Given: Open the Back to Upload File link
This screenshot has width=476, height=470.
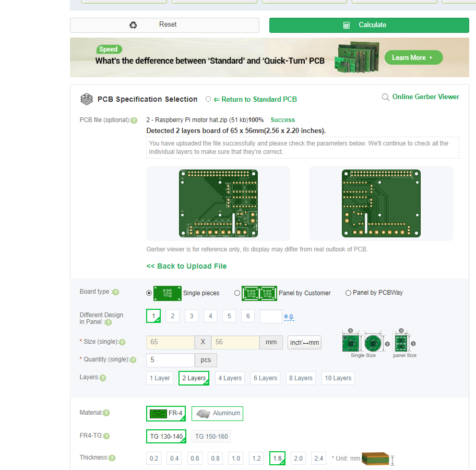Looking at the screenshot, I should click(186, 266).
